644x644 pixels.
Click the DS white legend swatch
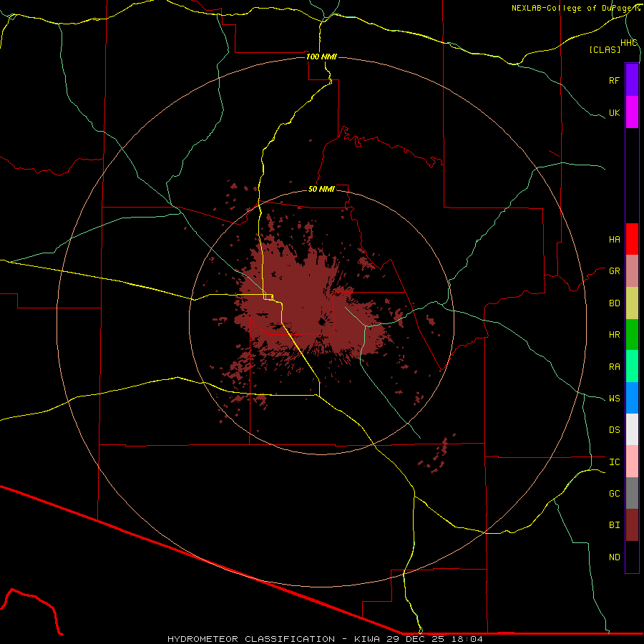pos(632,429)
